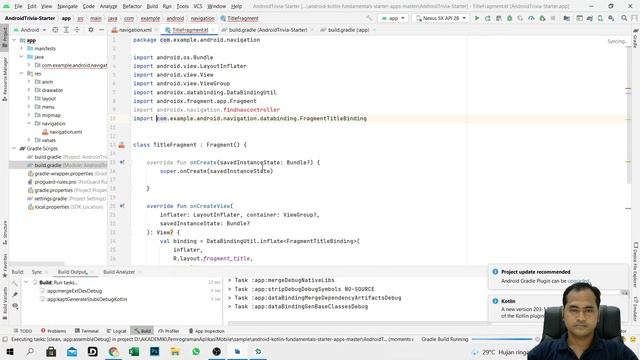Image resolution: width=640 pixels, height=360 pixels.
Task: Expand the layout folder
Action: click(x=29, y=98)
